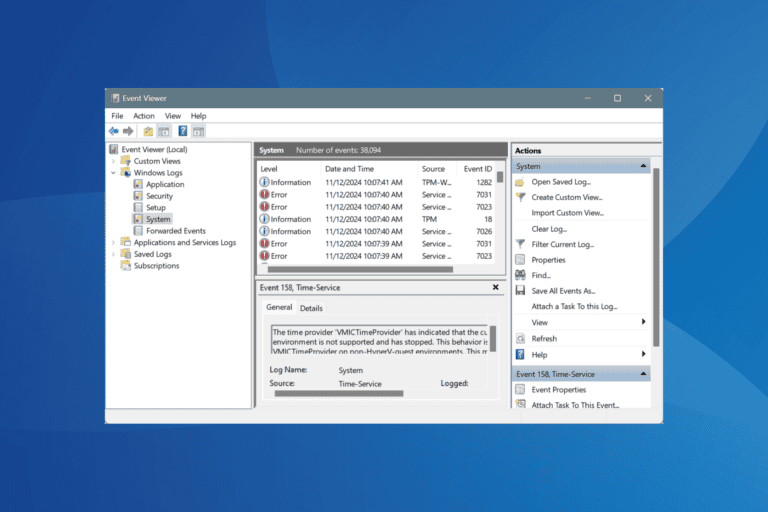The height and width of the screenshot is (512, 768).
Task: Click the Forward arrow toolbar icon
Action: [x=128, y=131]
